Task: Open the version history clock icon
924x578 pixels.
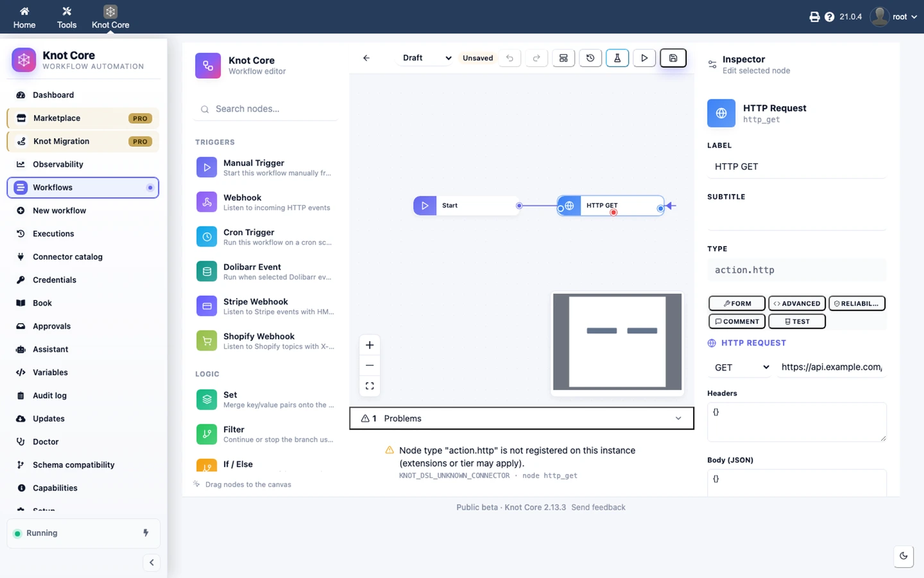Action: click(x=590, y=58)
